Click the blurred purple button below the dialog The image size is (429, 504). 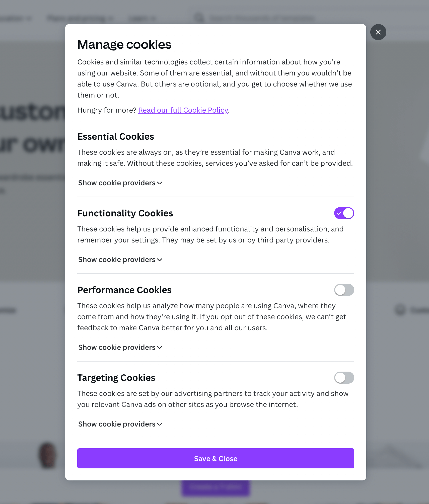[x=216, y=488]
